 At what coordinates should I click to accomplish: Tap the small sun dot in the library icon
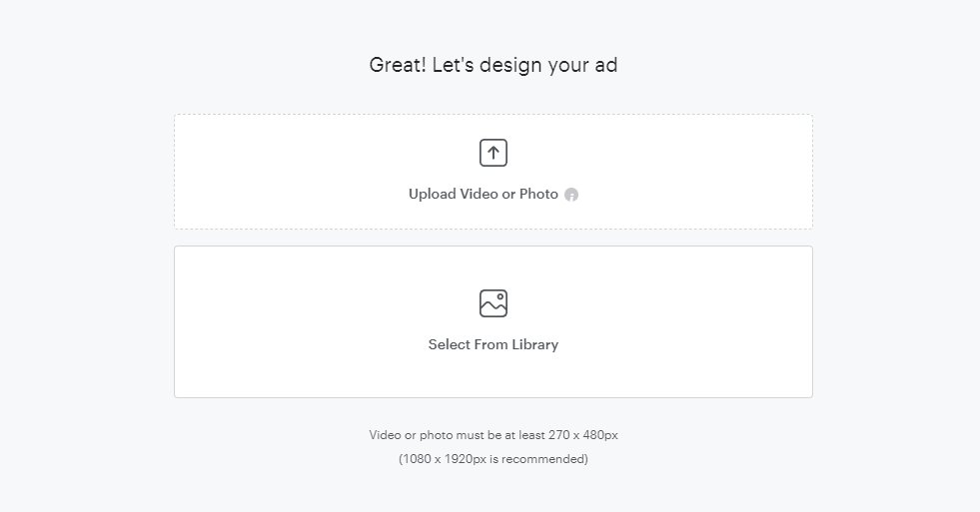click(500, 296)
